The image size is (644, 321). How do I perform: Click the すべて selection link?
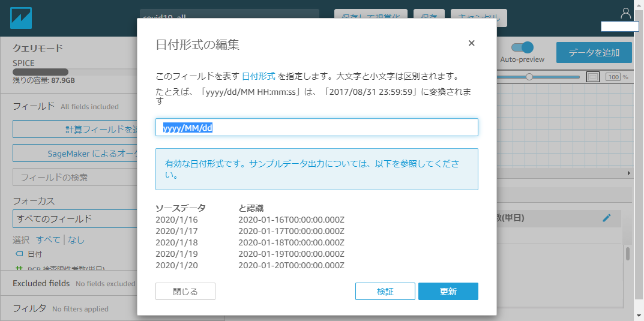[x=48, y=240]
